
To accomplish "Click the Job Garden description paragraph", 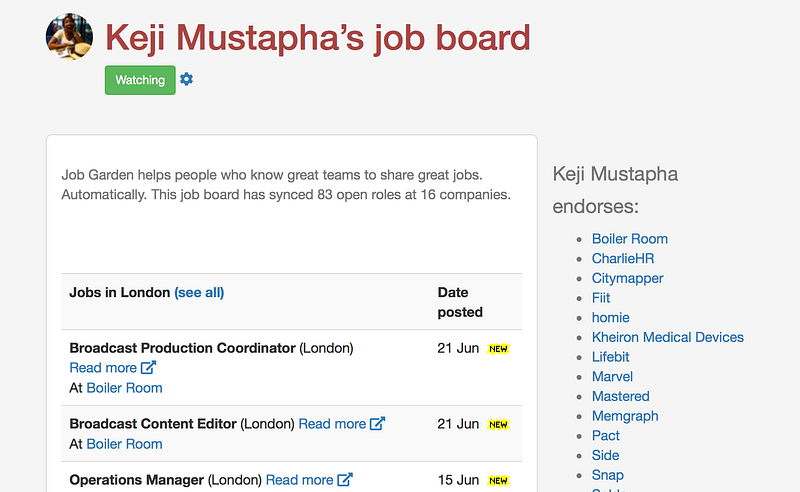I will (x=286, y=185).
